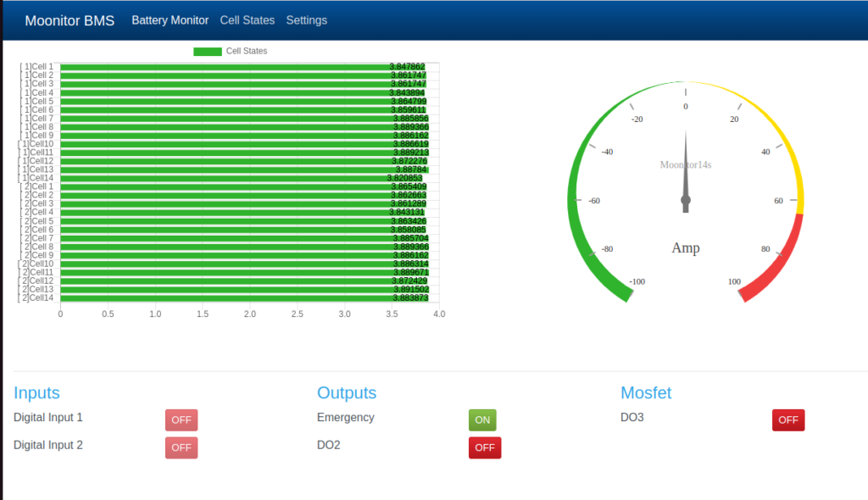
Task: Open the Settings page
Action: click(x=306, y=19)
